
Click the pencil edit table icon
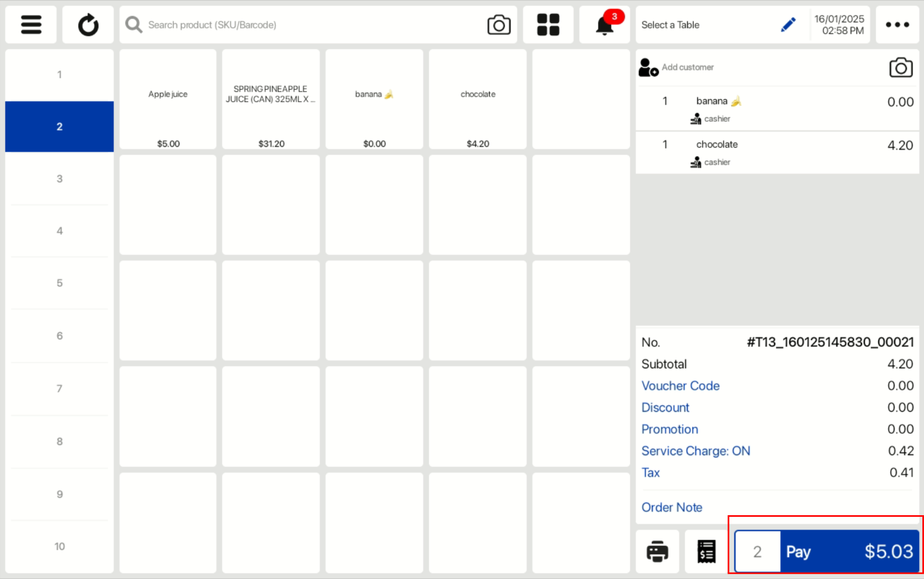[788, 25]
